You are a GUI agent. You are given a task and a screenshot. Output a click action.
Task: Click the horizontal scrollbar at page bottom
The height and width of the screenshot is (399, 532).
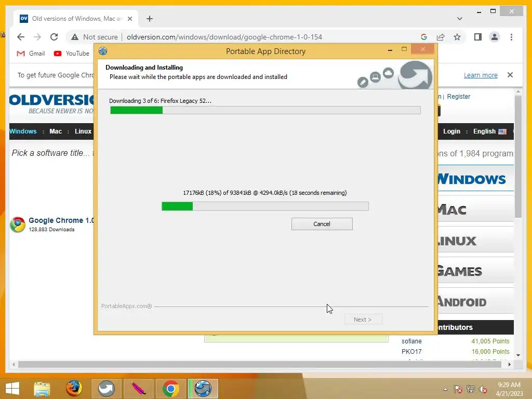pyautogui.click(x=260, y=364)
